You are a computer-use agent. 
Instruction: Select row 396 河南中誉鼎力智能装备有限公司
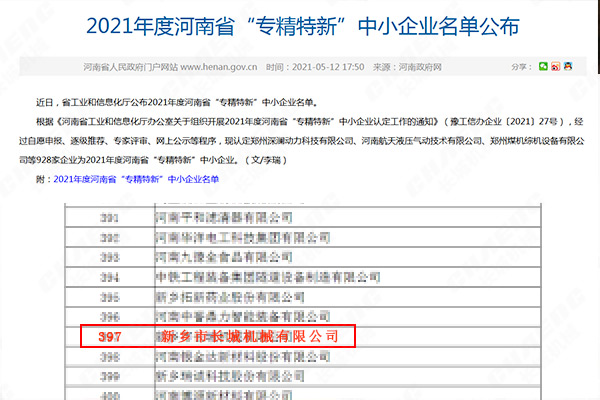click(x=235, y=317)
